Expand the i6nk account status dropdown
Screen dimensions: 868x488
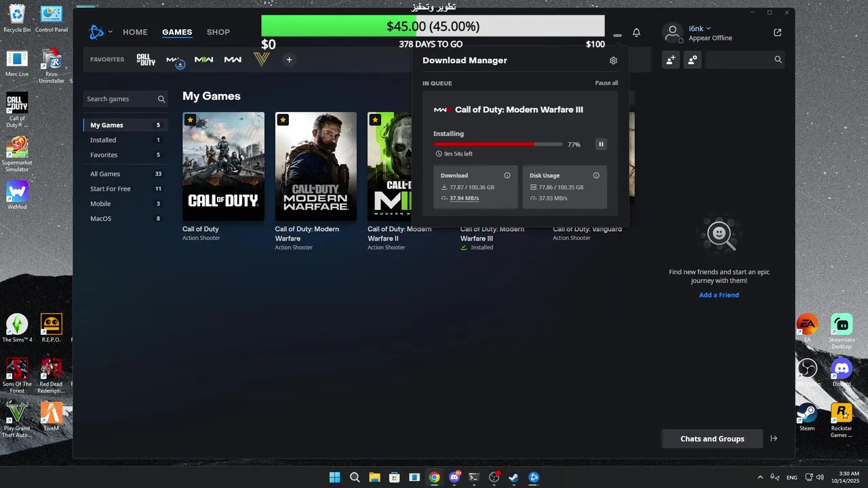coord(708,28)
